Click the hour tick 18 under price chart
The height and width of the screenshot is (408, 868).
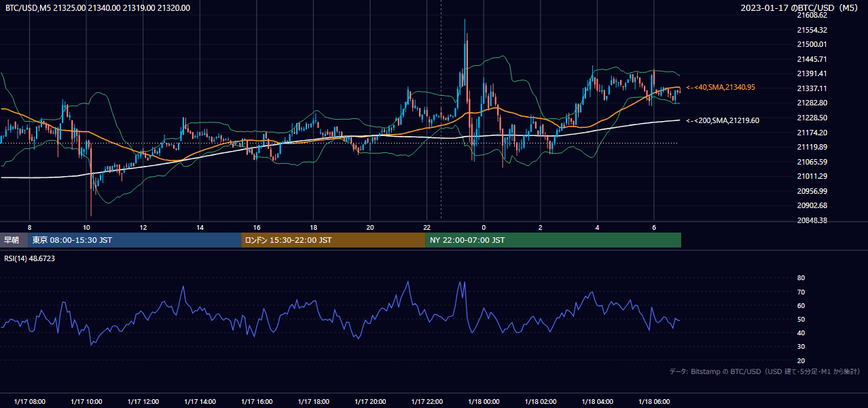[313, 227]
